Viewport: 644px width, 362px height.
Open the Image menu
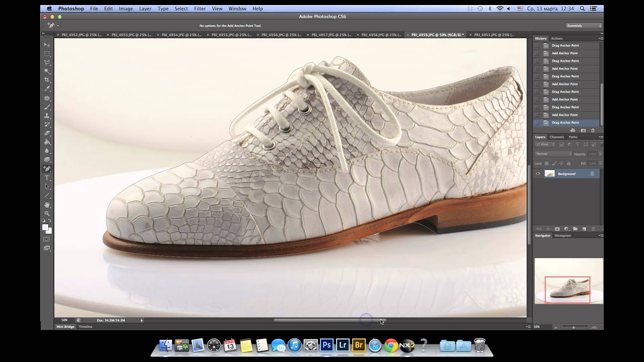click(x=126, y=9)
